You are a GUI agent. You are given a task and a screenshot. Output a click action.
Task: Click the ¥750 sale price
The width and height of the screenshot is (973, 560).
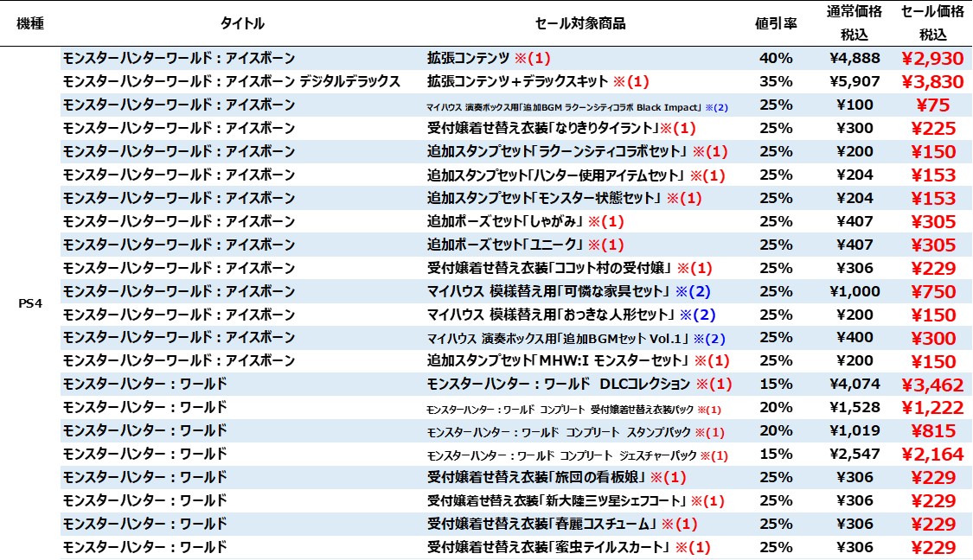click(932, 291)
